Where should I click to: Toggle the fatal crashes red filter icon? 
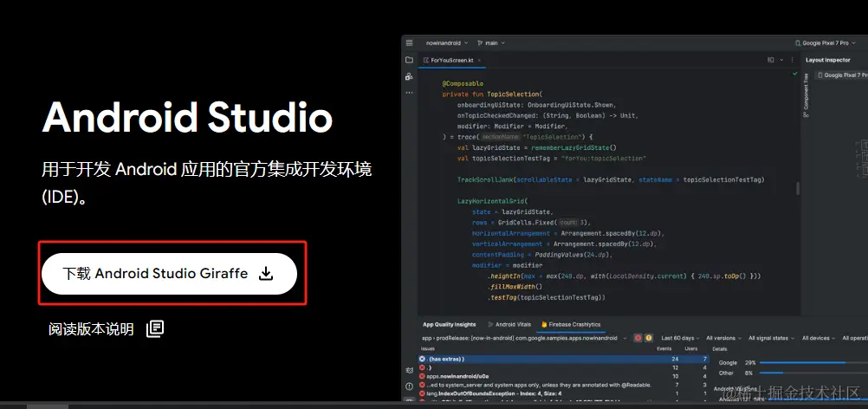pos(638,338)
